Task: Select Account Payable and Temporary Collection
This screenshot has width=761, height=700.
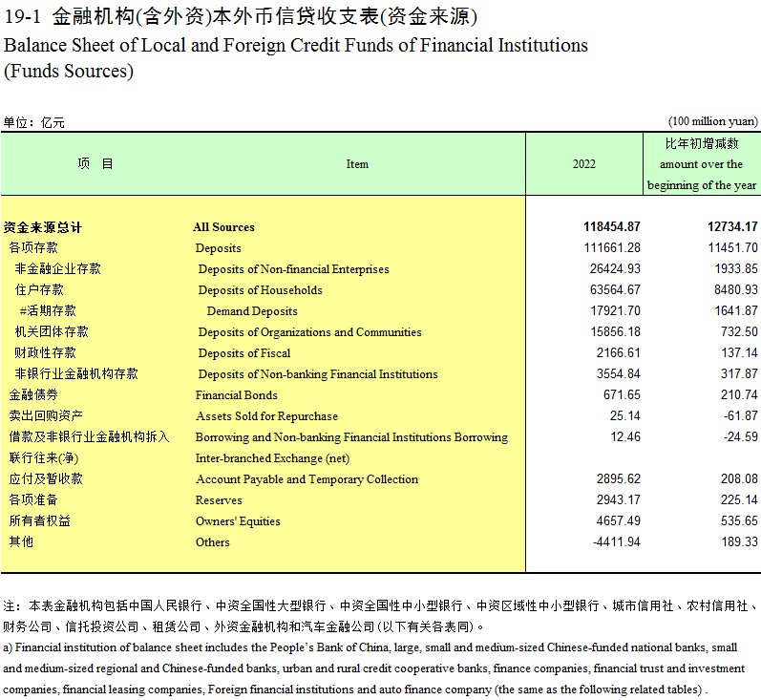Action: click(x=307, y=479)
